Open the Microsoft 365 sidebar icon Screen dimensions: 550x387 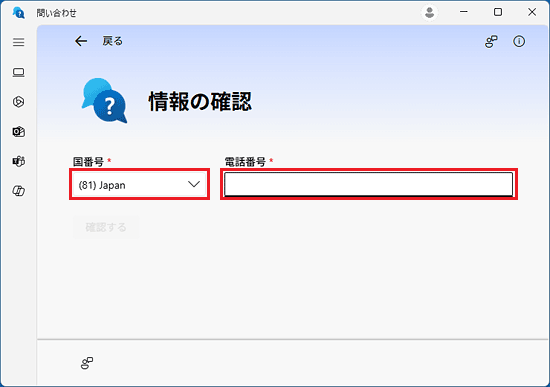[x=19, y=102]
